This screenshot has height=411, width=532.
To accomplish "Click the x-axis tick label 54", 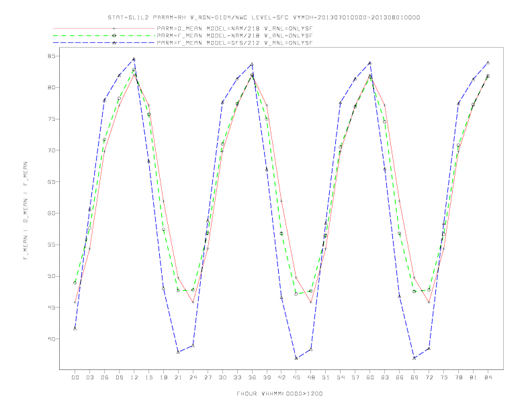I will click(x=341, y=377).
